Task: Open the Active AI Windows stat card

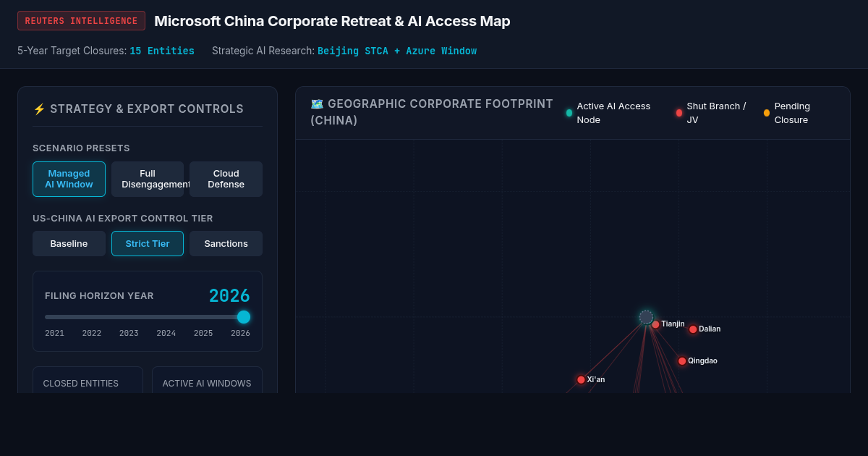Action: (207, 380)
